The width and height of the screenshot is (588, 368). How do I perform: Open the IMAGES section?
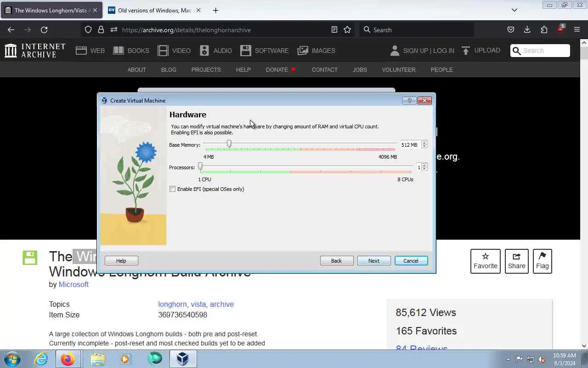[317, 51]
